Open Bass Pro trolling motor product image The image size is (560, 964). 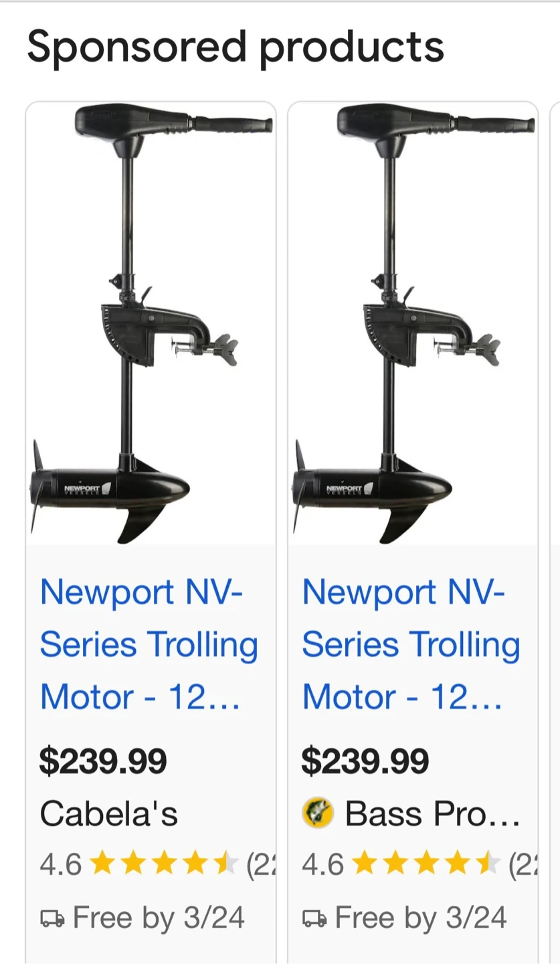tap(413, 324)
